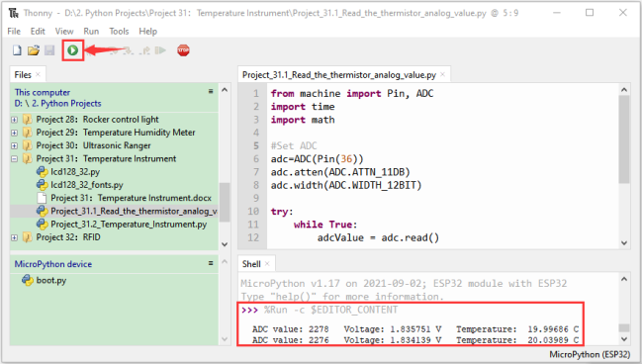Click the greyed Resume icon in toolbar
This screenshot has width=643, height=364.
point(160,50)
